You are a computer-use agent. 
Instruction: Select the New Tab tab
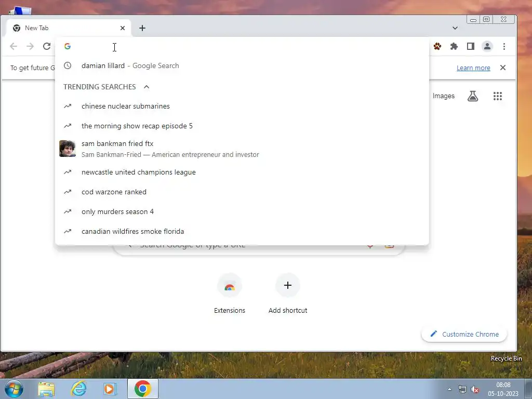[x=69, y=28]
